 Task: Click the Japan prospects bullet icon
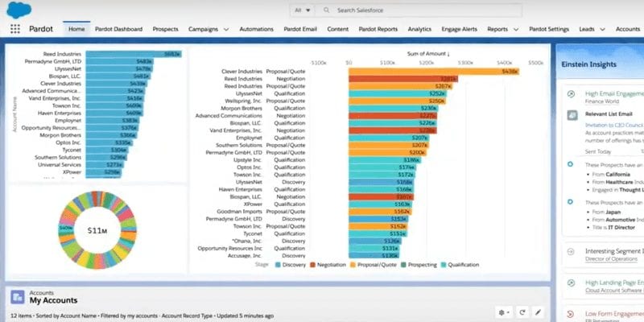(570, 202)
